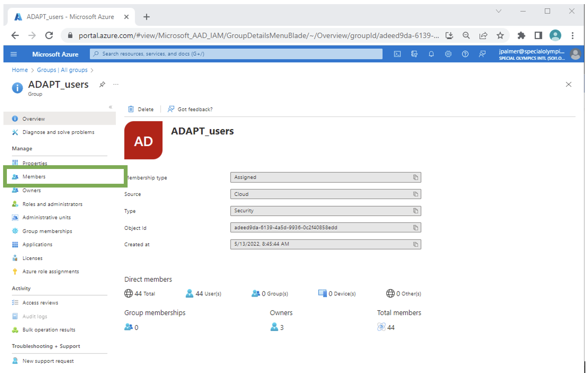Open Chrome three-dot menu

click(x=573, y=35)
